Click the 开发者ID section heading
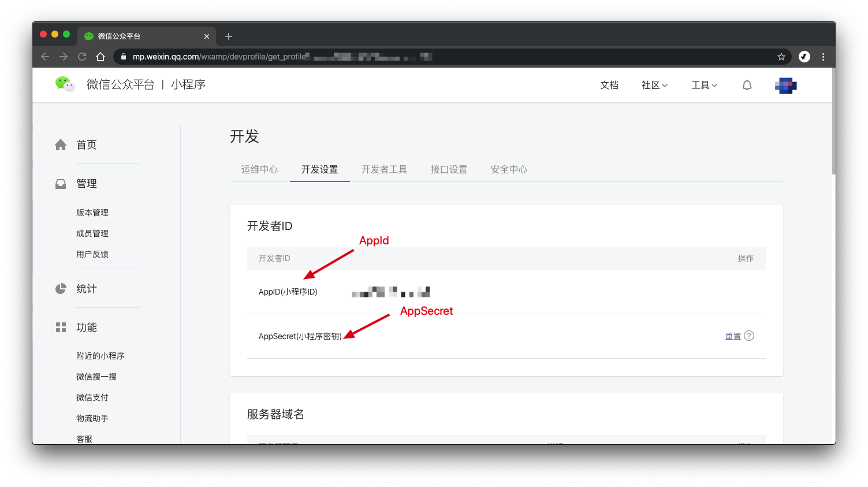 tap(270, 226)
